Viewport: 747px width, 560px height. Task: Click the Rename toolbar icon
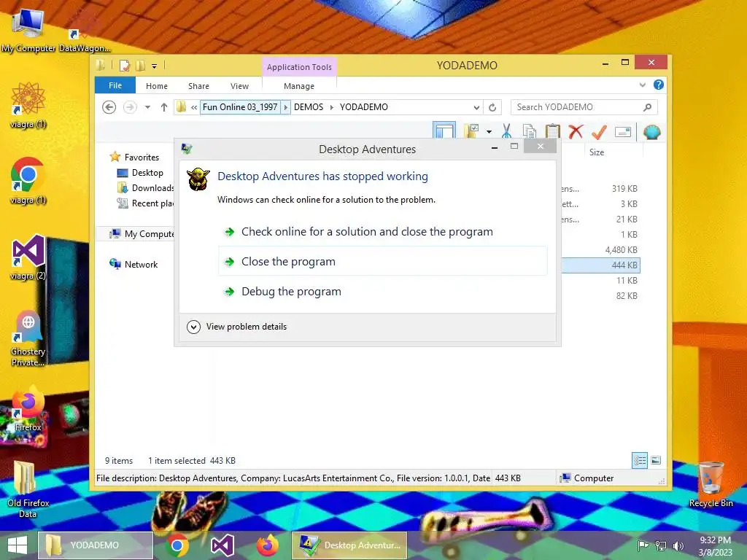click(623, 132)
